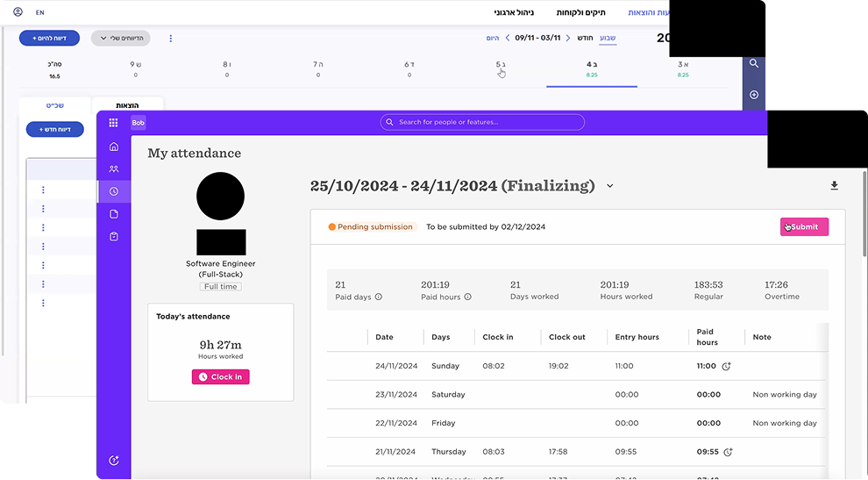The height and width of the screenshot is (480, 868).
Task: Click the 'Search for people or features' field
Action: [482, 122]
